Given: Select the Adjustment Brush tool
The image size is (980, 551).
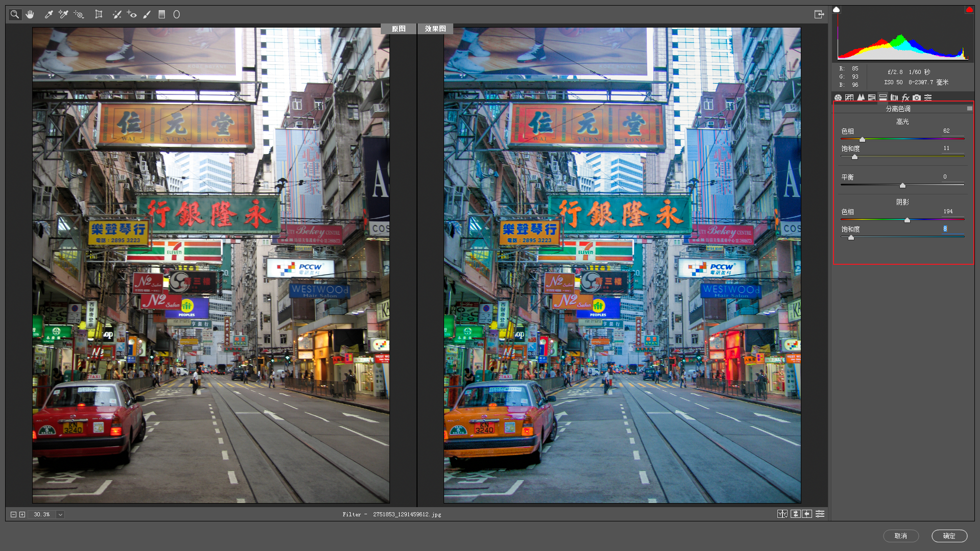Looking at the screenshot, I should click(x=147, y=14).
